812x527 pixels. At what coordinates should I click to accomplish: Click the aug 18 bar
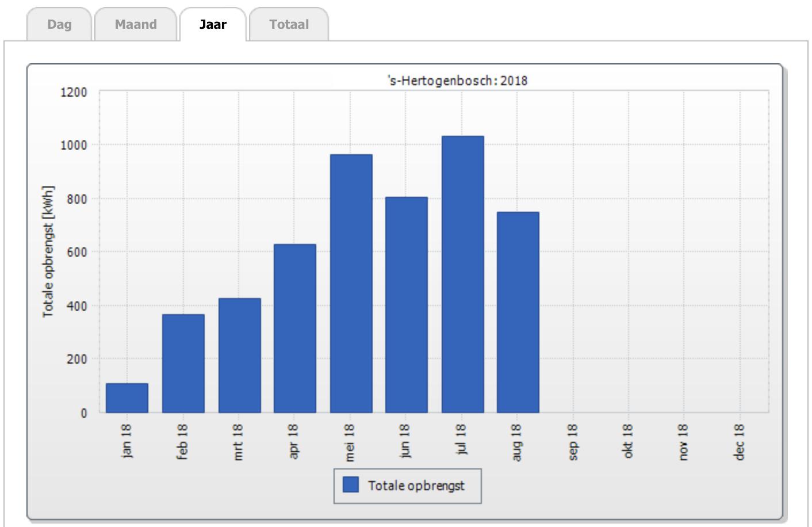[518, 314]
